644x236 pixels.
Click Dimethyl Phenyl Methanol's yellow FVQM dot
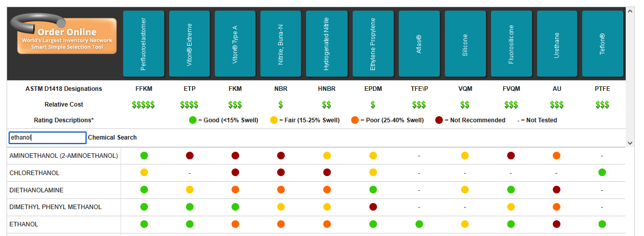511,207
